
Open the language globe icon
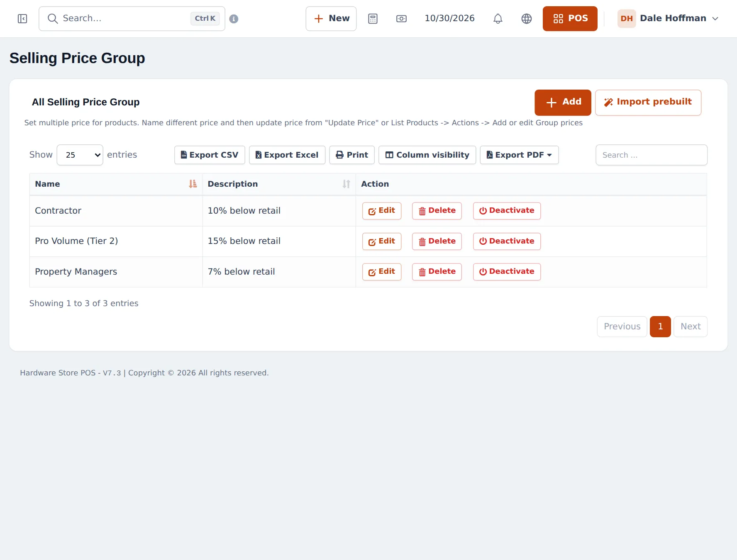tap(527, 19)
